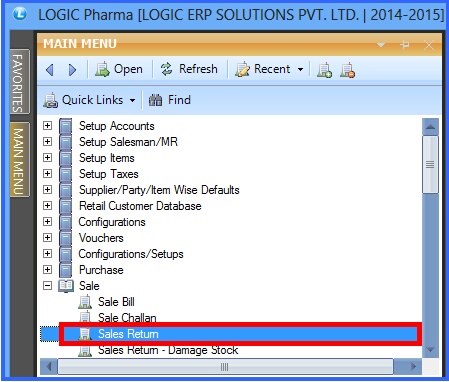Pin the Main Menu panel with pushpin icon

[405, 45]
